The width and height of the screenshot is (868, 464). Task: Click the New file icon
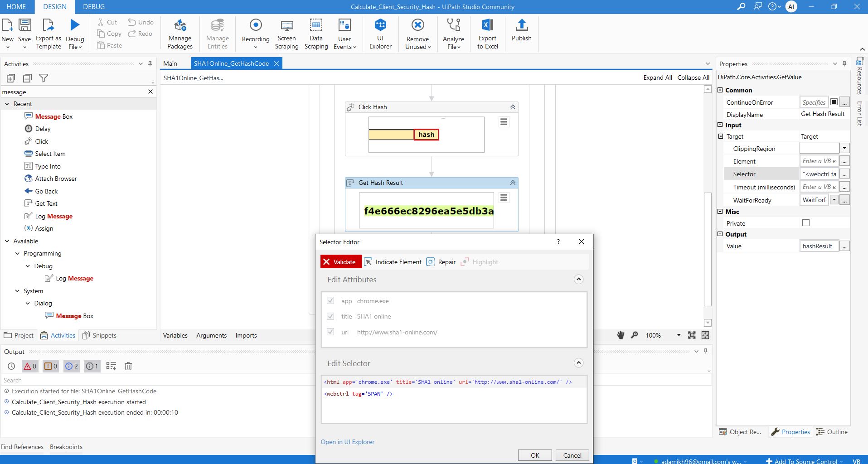[8, 25]
